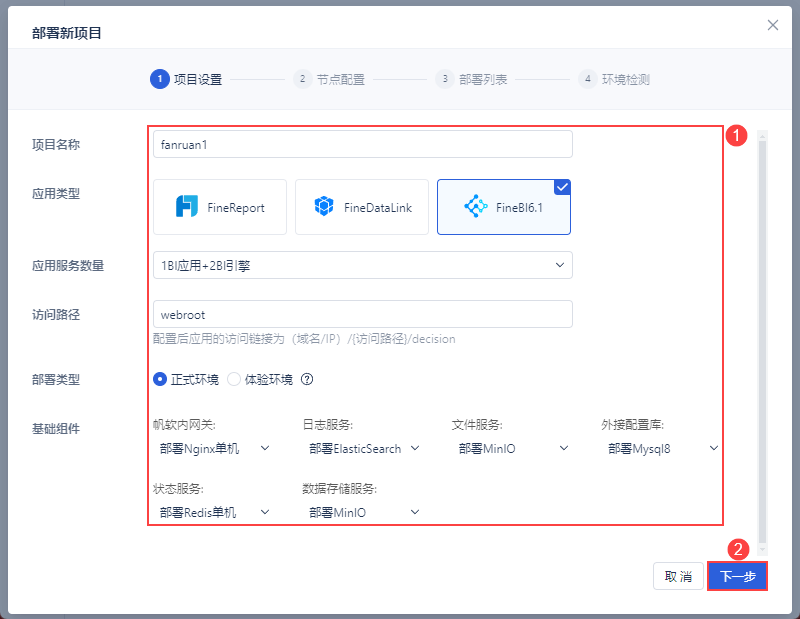Screen dimensions: 800x619
Task: Click the 访问路径 webroot input field
Action: 363,314
